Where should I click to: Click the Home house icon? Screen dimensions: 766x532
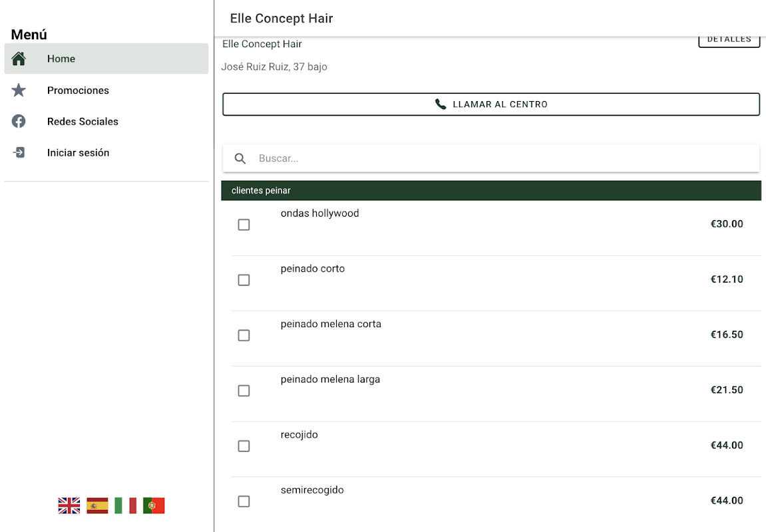tap(19, 59)
